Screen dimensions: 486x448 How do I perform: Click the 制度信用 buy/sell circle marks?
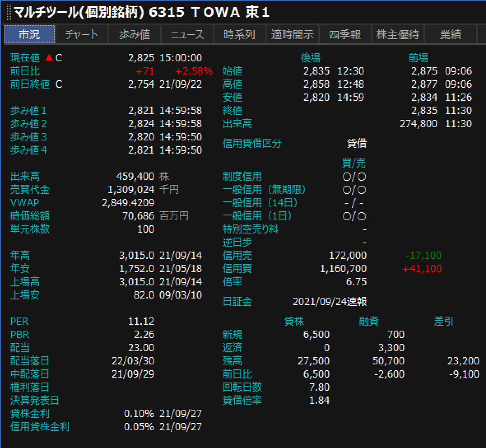[x=354, y=177]
